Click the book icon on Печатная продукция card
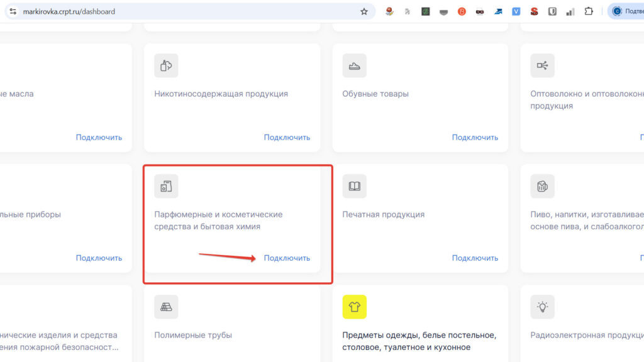This screenshot has height=362, width=644. click(x=354, y=186)
